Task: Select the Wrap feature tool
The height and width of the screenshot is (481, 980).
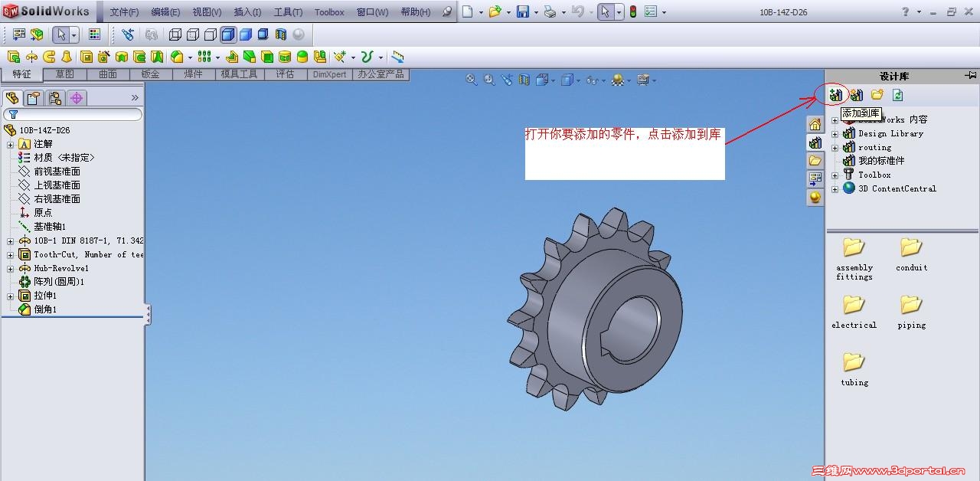Action: pyautogui.click(x=285, y=57)
